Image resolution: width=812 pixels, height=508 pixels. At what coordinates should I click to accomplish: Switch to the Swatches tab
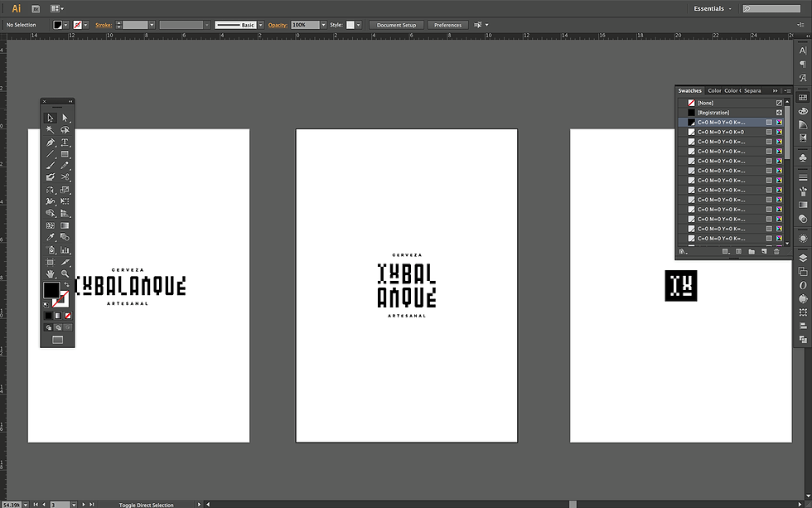pos(689,90)
